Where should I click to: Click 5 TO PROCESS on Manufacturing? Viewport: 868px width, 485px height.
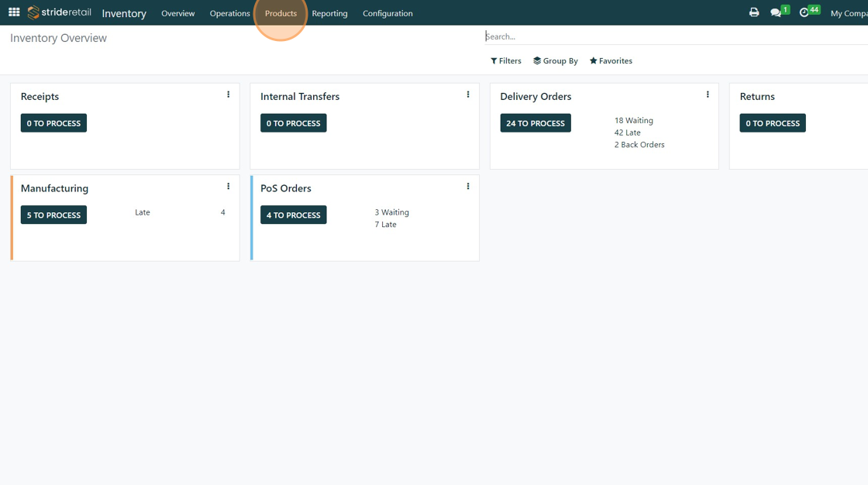53,215
